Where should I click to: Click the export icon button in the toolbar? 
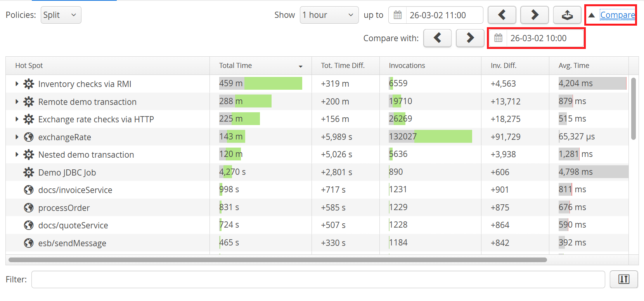click(567, 15)
